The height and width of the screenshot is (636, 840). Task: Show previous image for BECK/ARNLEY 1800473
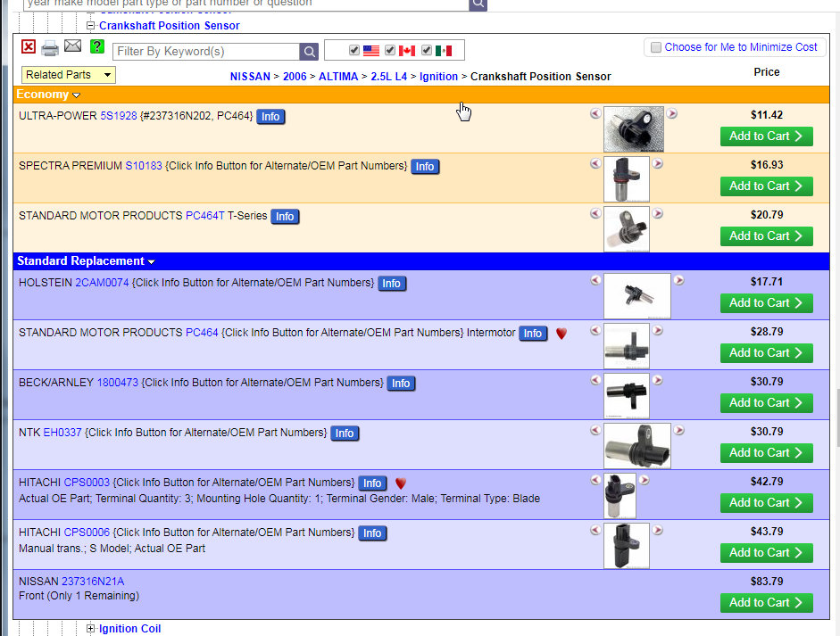coord(595,380)
